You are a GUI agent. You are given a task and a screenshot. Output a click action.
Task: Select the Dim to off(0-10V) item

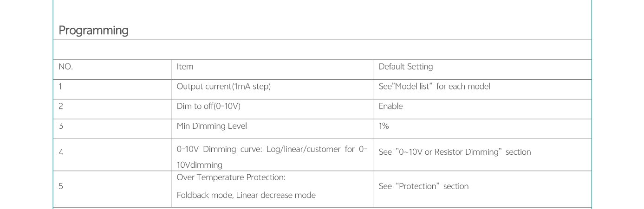pyautogui.click(x=208, y=106)
